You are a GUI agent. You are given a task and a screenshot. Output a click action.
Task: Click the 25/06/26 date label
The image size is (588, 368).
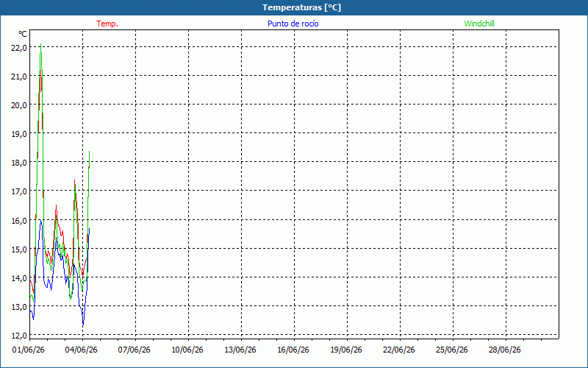pos(451,350)
